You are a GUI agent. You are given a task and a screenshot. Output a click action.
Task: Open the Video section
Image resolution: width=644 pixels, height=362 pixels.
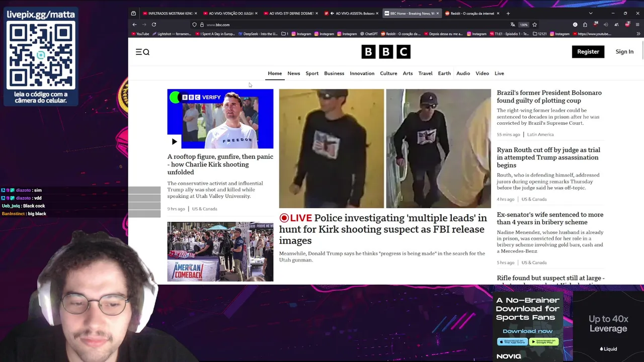[482, 73]
